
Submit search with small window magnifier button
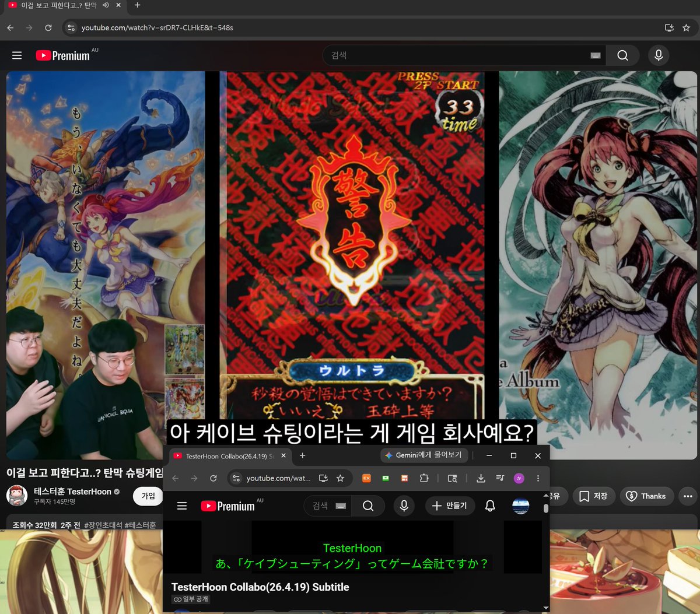368,506
